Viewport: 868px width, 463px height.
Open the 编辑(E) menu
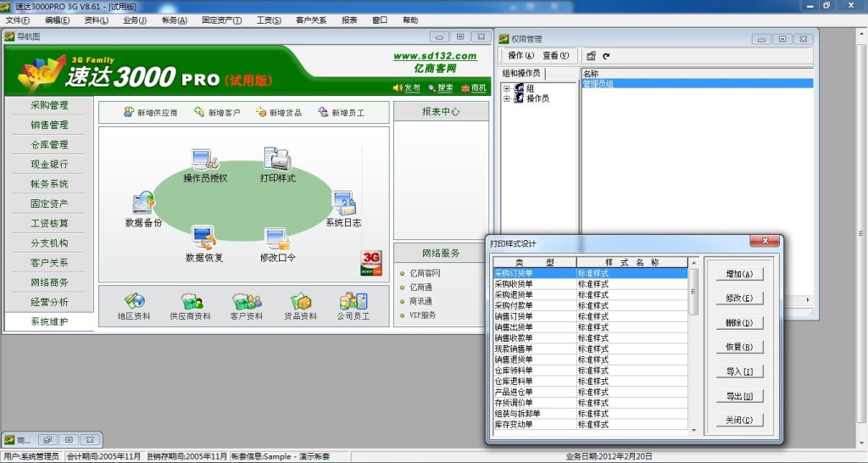[x=57, y=20]
